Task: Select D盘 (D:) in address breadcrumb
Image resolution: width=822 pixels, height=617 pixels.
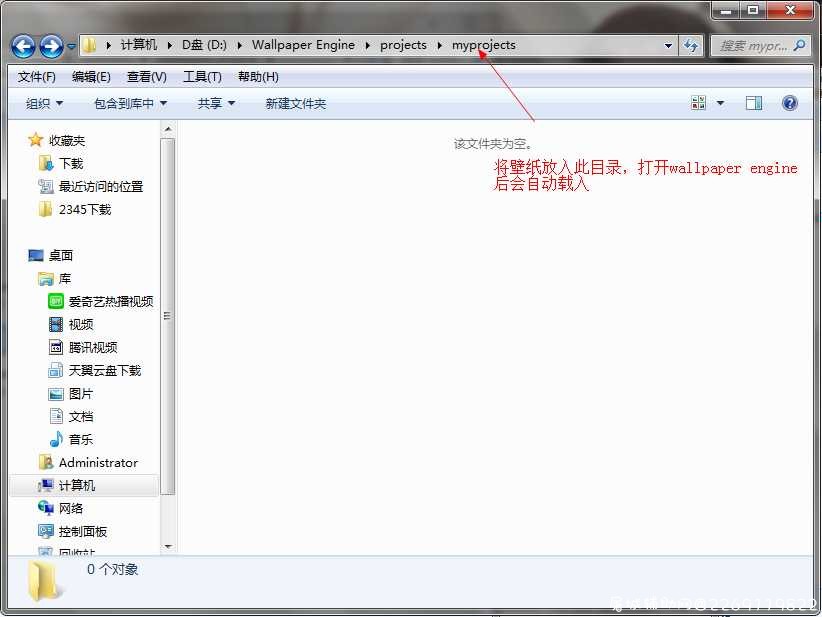Action: pyautogui.click(x=204, y=45)
